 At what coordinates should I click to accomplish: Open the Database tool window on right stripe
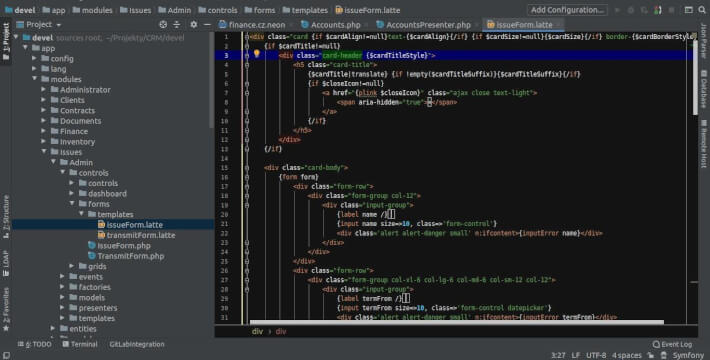(704, 89)
